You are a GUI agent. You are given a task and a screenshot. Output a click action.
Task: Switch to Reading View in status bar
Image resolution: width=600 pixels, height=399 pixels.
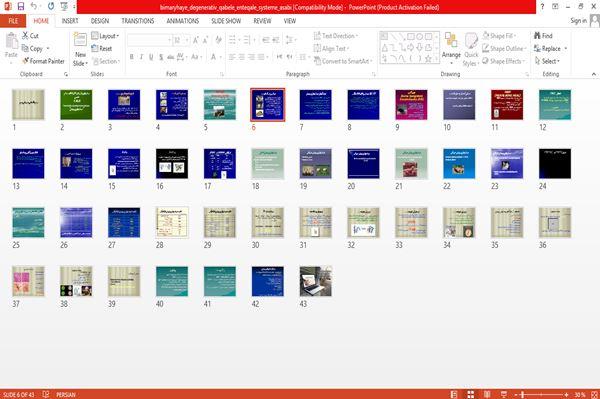tap(487, 394)
